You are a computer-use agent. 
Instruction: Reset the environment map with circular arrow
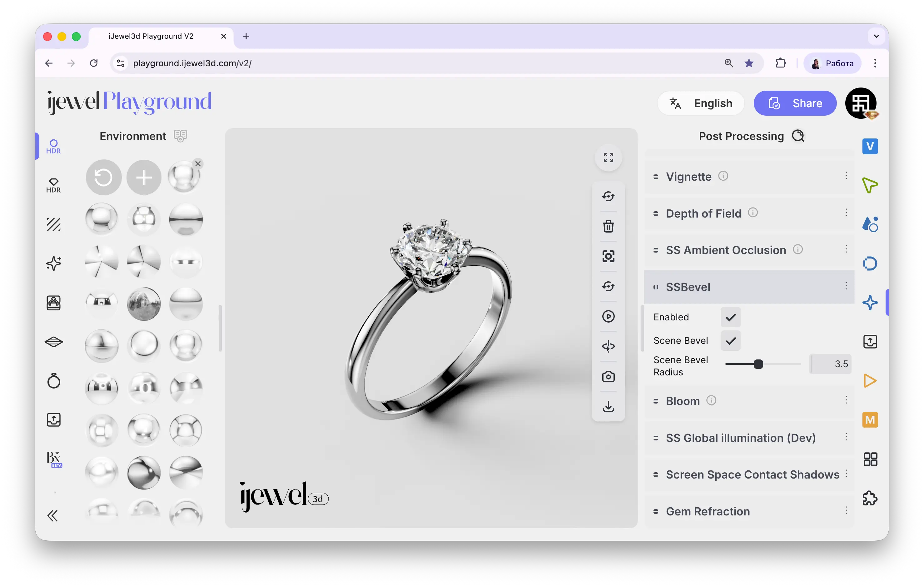tap(103, 177)
